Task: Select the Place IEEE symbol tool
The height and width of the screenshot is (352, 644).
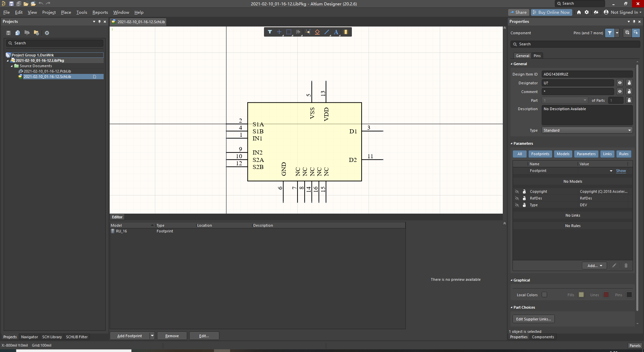Action: coord(317,32)
